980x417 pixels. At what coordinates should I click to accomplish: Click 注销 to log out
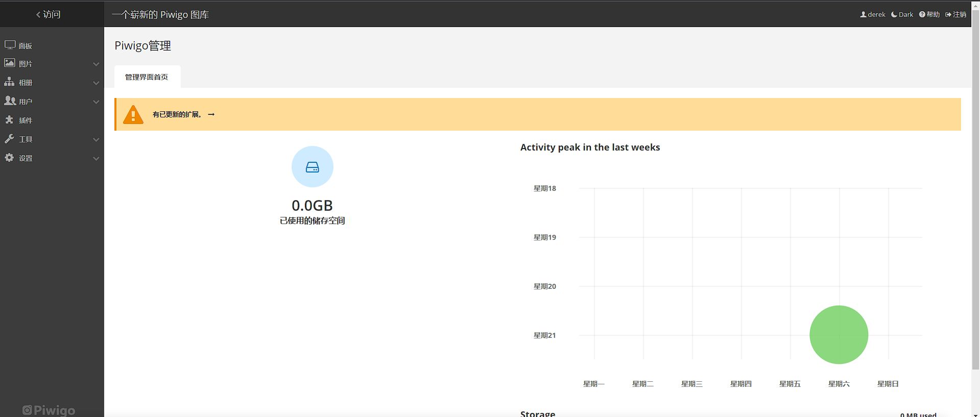pyautogui.click(x=955, y=14)
